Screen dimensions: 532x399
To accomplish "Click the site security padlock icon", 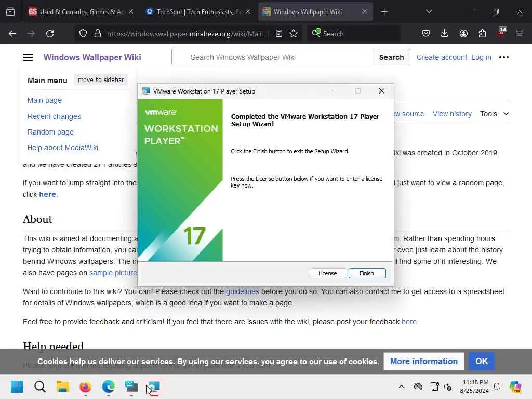I will 98,34.
